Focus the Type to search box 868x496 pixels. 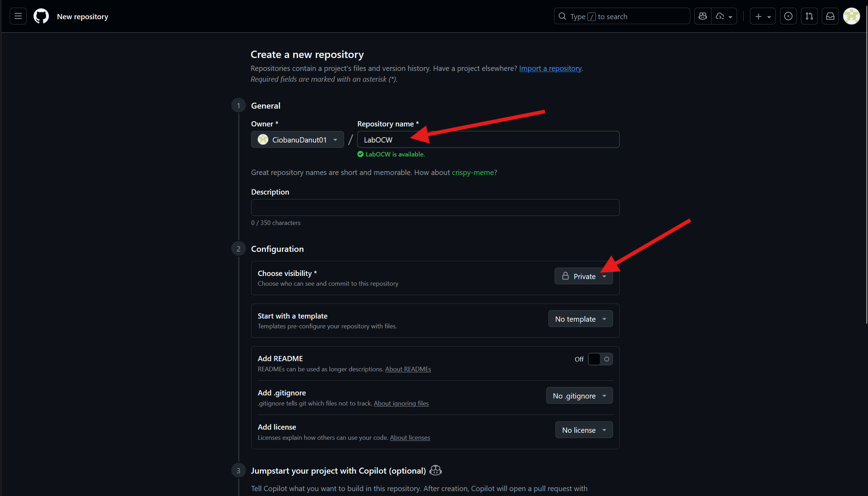[x=622, y=16]
